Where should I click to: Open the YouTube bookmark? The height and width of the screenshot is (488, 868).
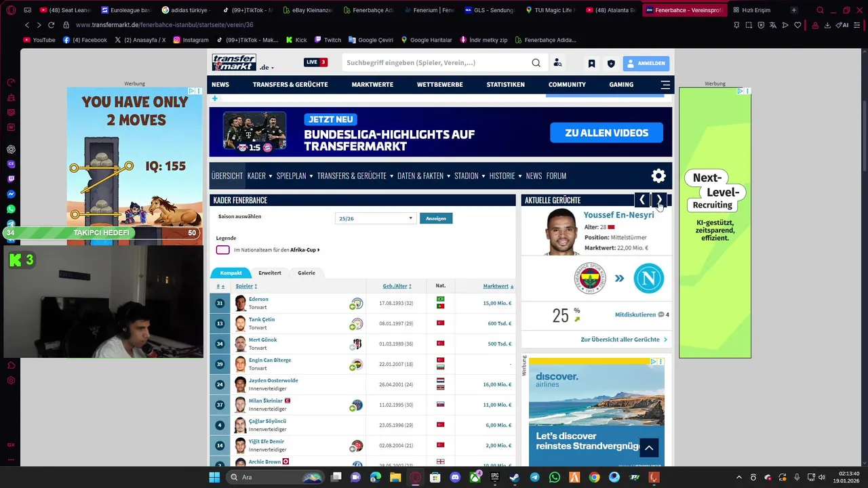(x=39, y=40)
